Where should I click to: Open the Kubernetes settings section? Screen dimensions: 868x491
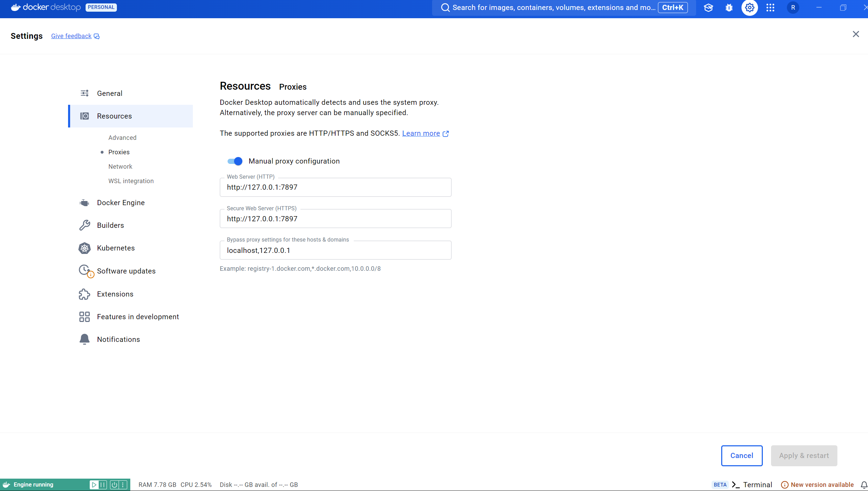click(131, 248)
